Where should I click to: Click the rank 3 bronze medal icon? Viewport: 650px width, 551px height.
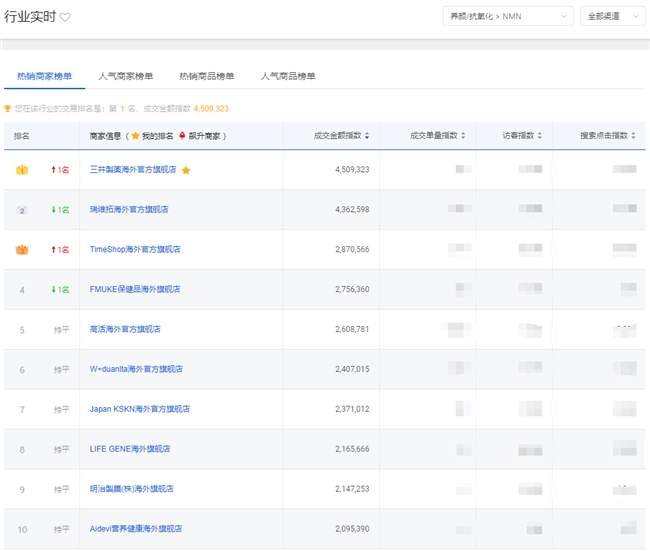pyautogui.click(x=21, y=249)
